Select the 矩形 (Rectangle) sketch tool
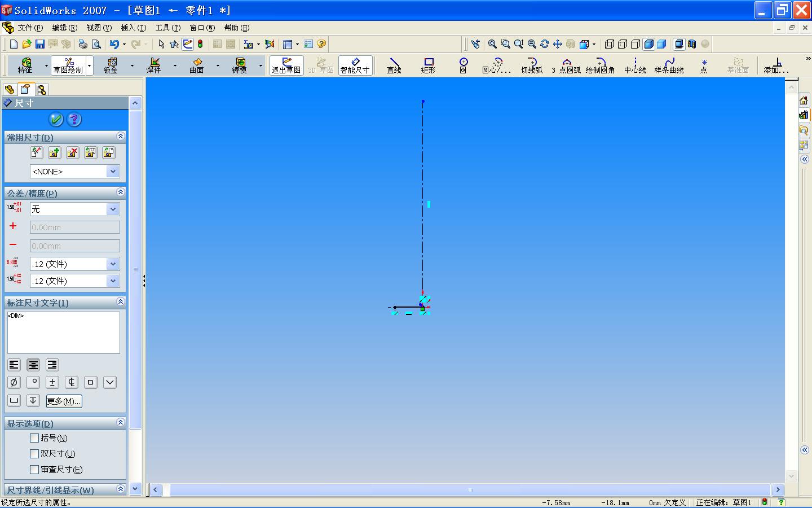This screenshot has height=508, width=812. [x=429, y=65]
